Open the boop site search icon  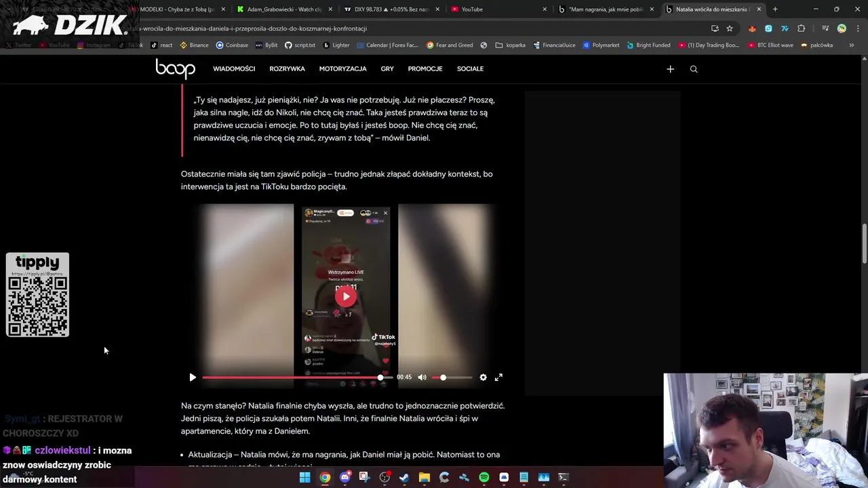tap(694, 69)
